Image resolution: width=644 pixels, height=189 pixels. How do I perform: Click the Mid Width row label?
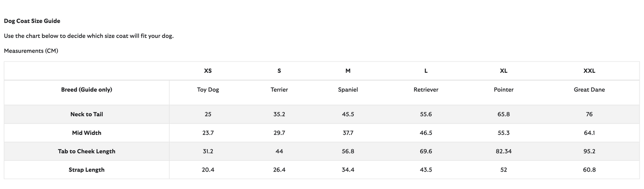click(x=86, y=133)
